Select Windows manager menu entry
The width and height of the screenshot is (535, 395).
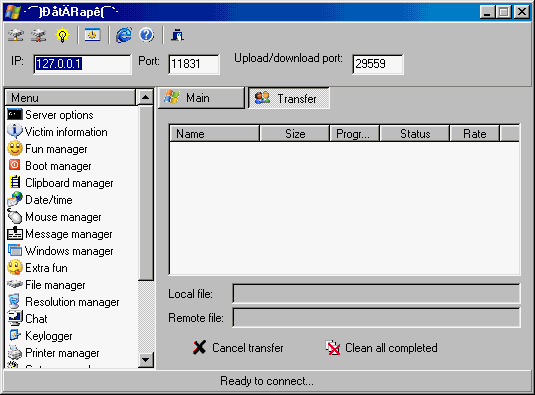click(x=69, y=251)
